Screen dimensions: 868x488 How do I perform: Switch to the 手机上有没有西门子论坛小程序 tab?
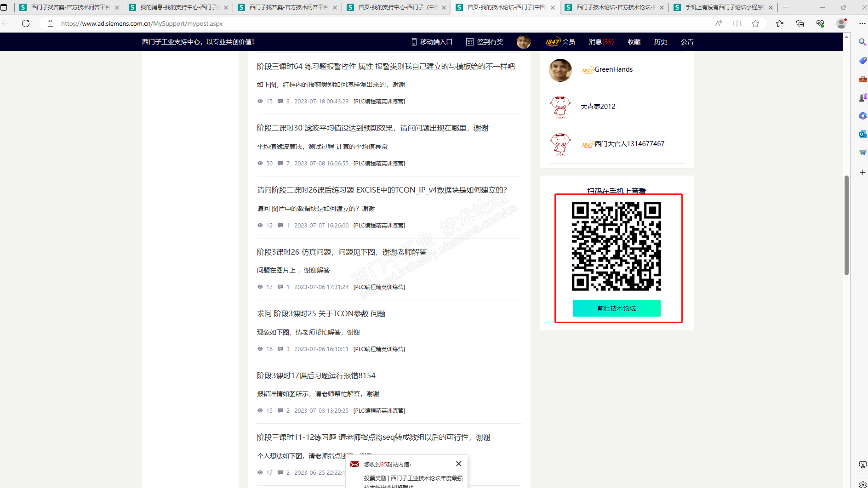coord(723,7)
